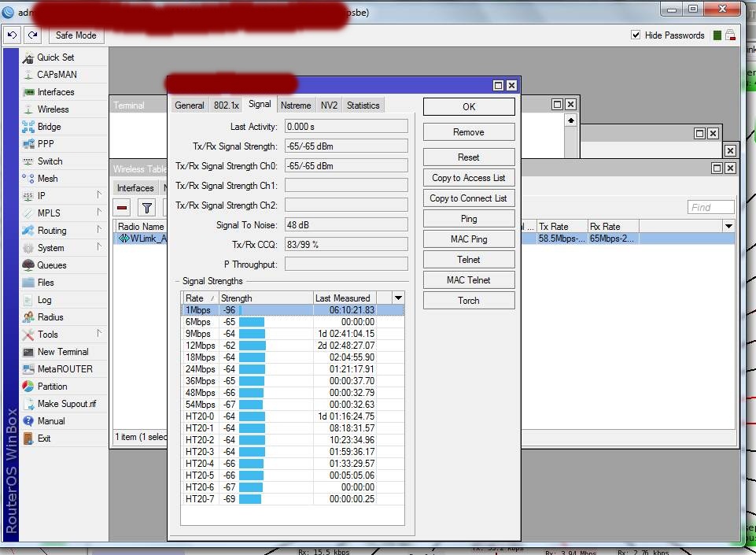Viewport: 756px width, 555px height.
Task: Click the Redo arrow icon
Action: 31,35
